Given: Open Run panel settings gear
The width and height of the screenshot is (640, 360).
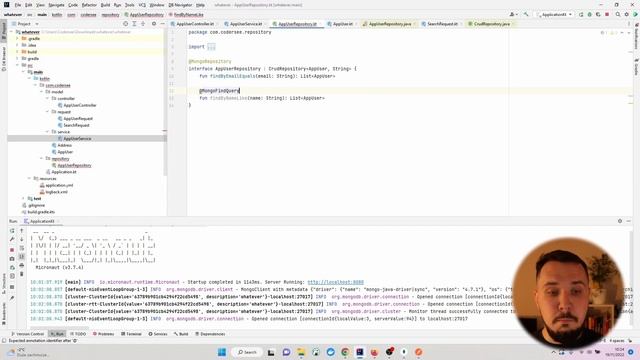Looking at the screenshot, I should 620,221.
